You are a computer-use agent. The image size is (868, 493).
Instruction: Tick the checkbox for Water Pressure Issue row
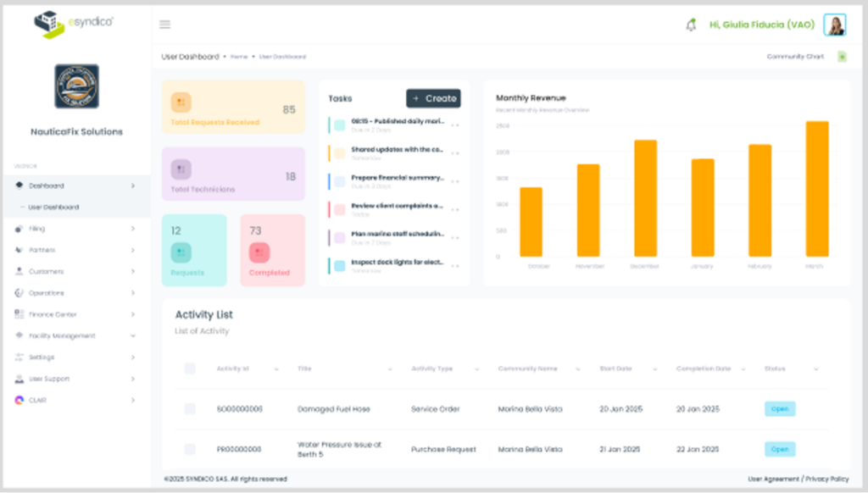(190, 449)
